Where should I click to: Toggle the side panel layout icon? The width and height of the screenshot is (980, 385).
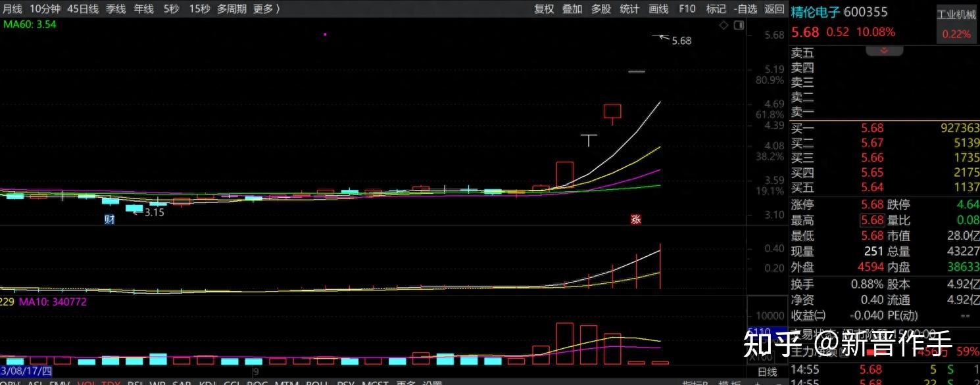tap(739, 26)
